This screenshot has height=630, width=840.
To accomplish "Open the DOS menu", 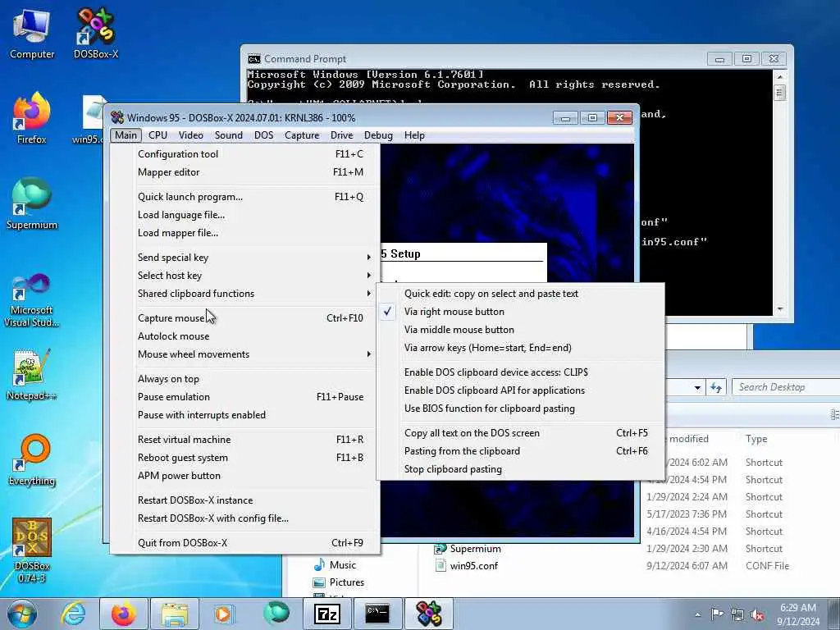I will click(263, 135).
